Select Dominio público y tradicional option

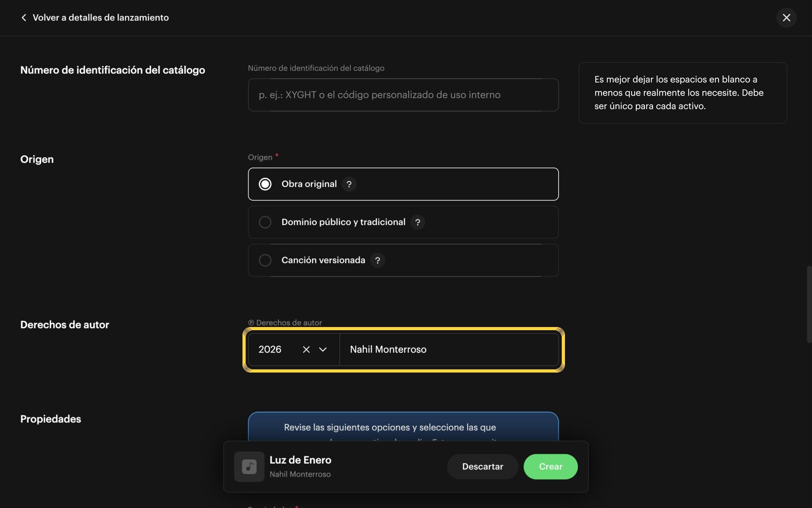[403, 222]
